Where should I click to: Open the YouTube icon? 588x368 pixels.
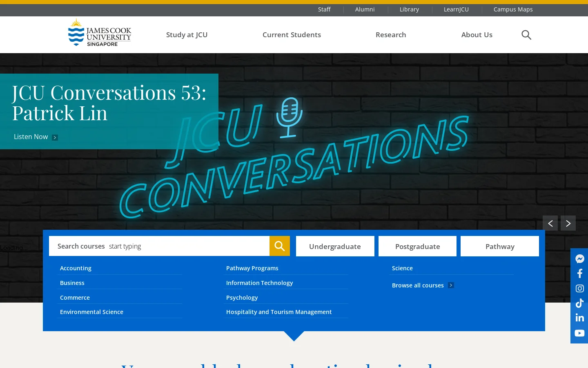[579, 333]
